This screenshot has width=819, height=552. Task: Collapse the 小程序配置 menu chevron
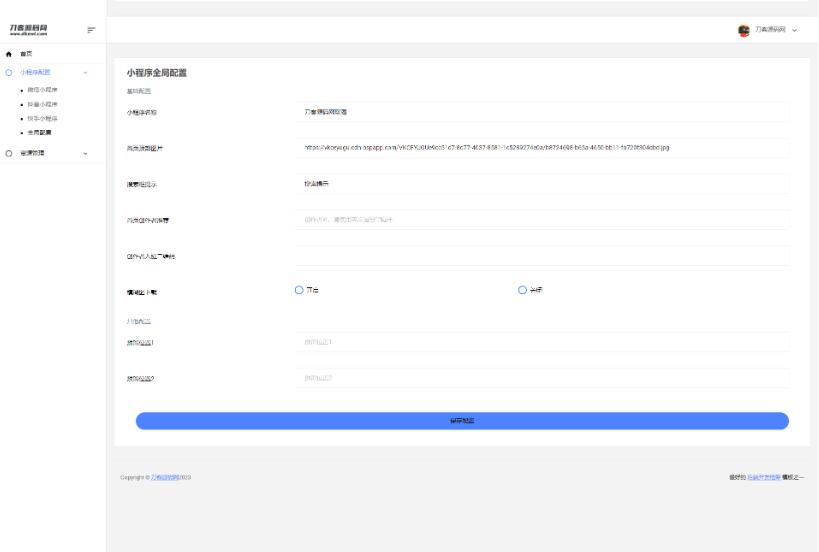[x=86, y=73]
